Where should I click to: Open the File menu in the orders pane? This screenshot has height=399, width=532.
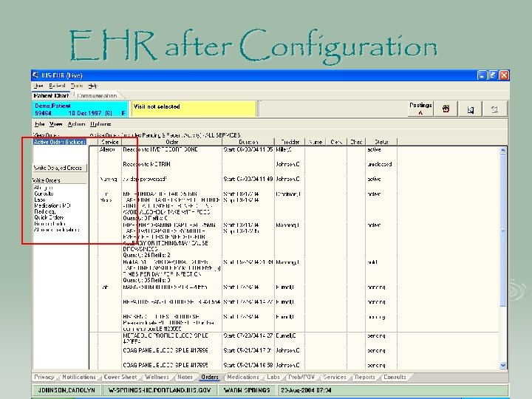(39, 124)
